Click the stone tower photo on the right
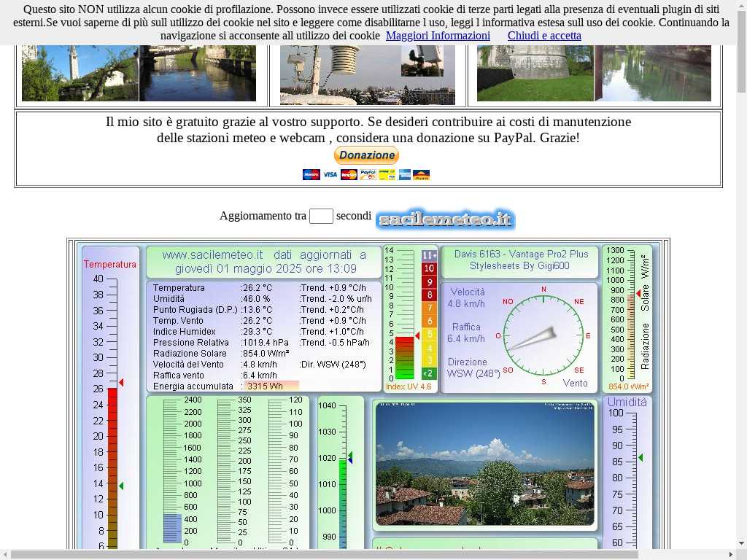 click(535, 73)
